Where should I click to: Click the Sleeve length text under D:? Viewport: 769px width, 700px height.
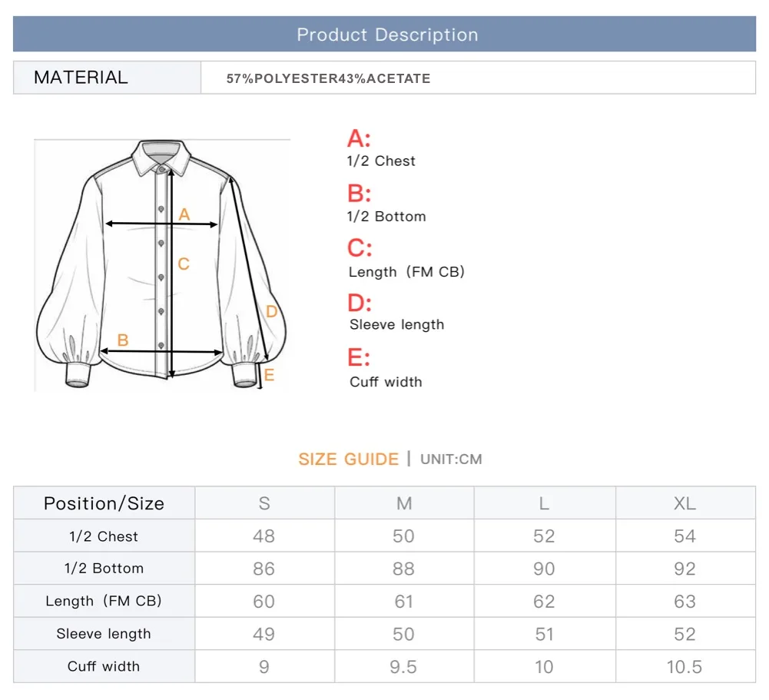coord(396,324)
